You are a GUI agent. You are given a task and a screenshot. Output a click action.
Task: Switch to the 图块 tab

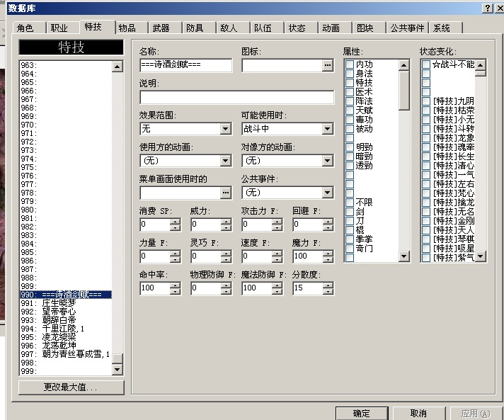[369, 28]
